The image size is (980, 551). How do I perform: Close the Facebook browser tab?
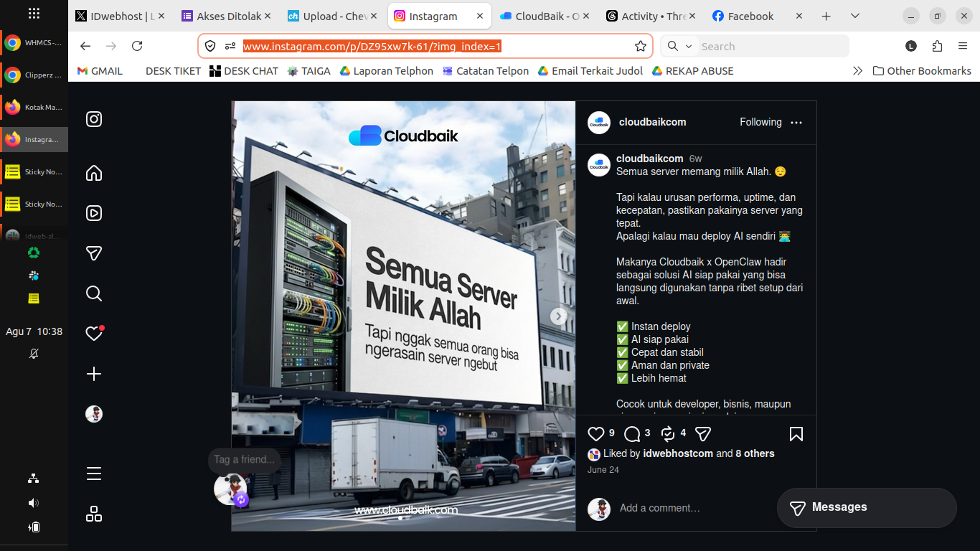[x=799, y=16]
